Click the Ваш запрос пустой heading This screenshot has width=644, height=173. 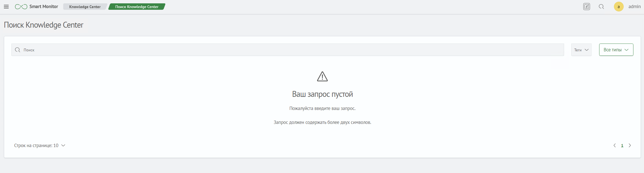pyautogui.click(x=322, y=94)
